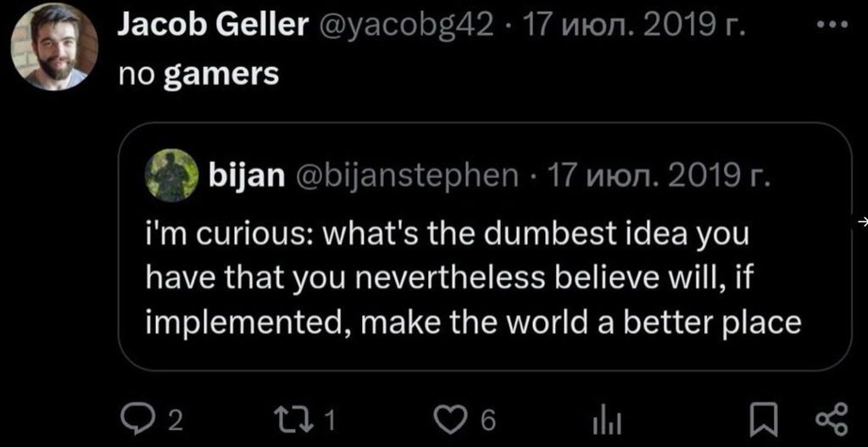This screenshot has width=868, height=447.
Task: Retweet the post using the arrows icon
Action: click(x=301, y=419)
